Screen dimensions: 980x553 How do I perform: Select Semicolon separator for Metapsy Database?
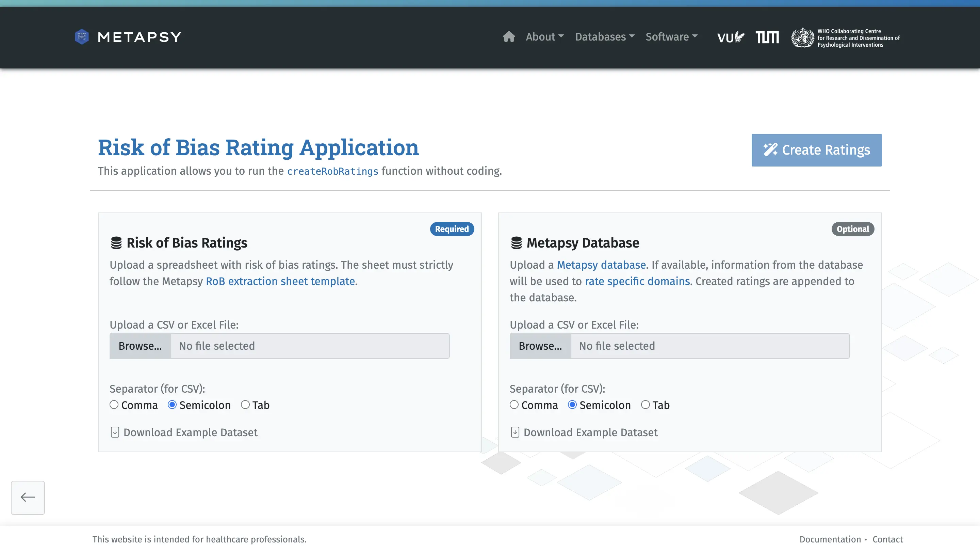pyautogui.click(x=572, y=405)
